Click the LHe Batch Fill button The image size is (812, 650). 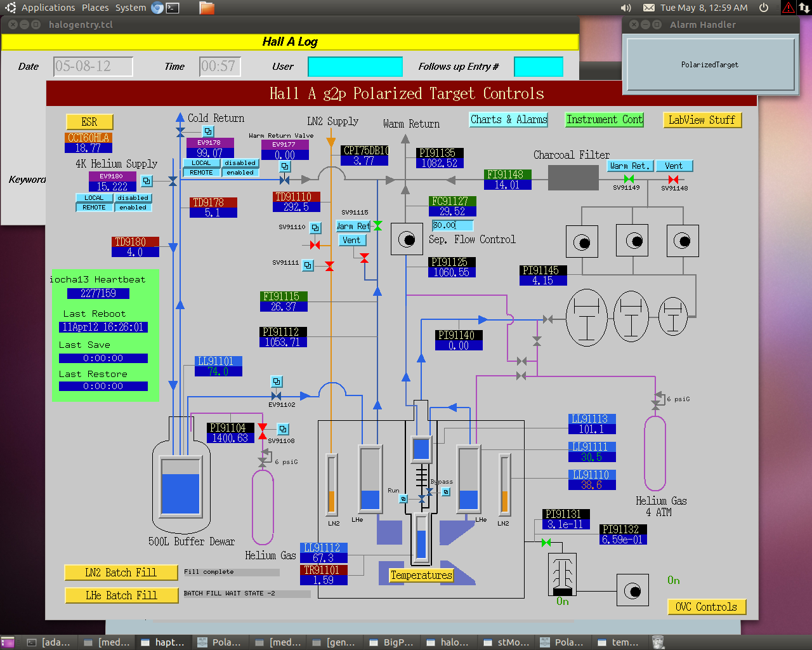click(121, 595)
